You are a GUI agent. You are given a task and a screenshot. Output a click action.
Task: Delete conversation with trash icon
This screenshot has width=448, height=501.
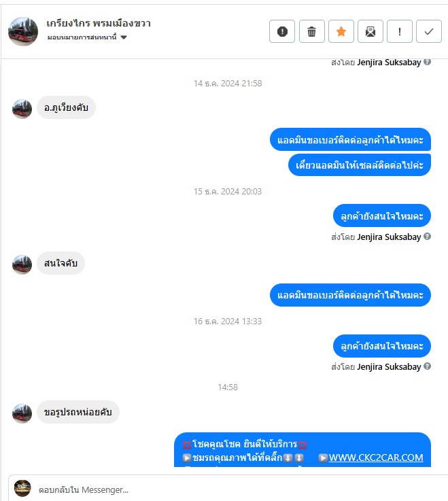[311, 31]
